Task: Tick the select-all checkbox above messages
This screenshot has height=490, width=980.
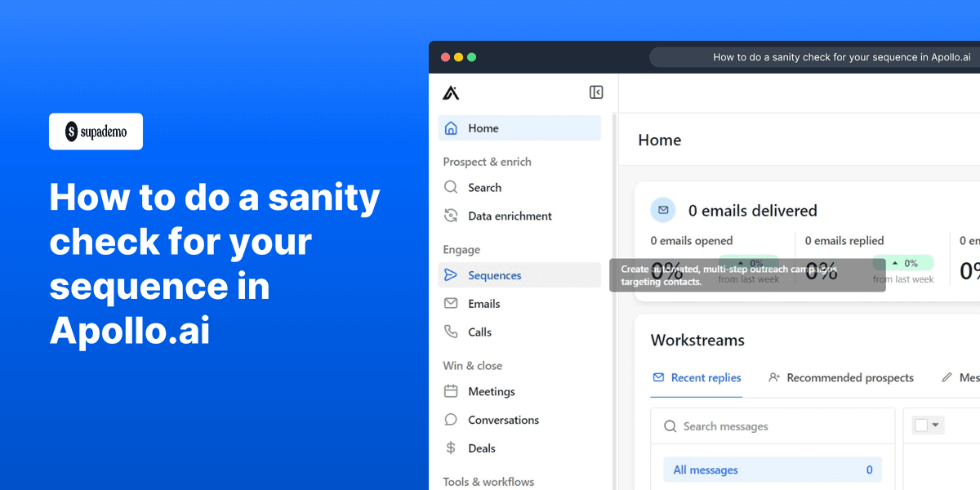Action: click(x=922, y=425)
